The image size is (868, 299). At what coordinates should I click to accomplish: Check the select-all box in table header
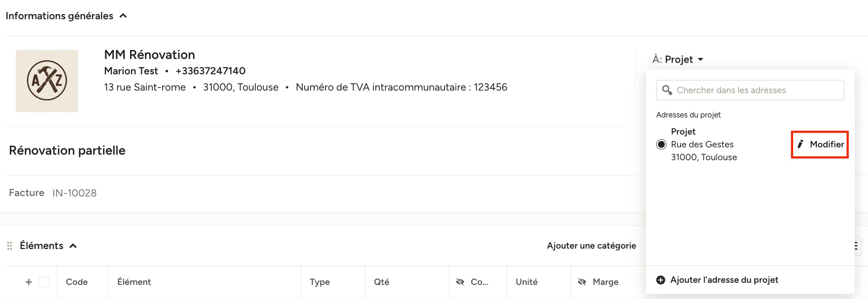44,282
